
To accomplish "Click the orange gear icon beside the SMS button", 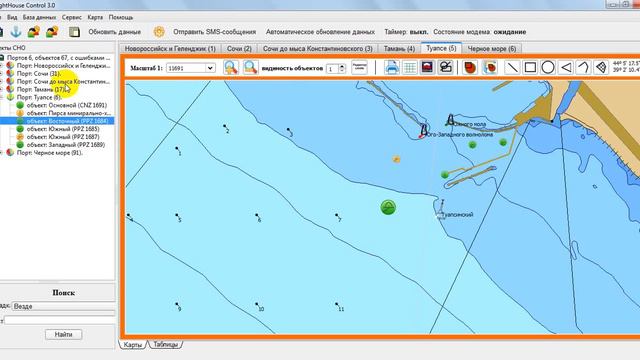I will point(159,32).
